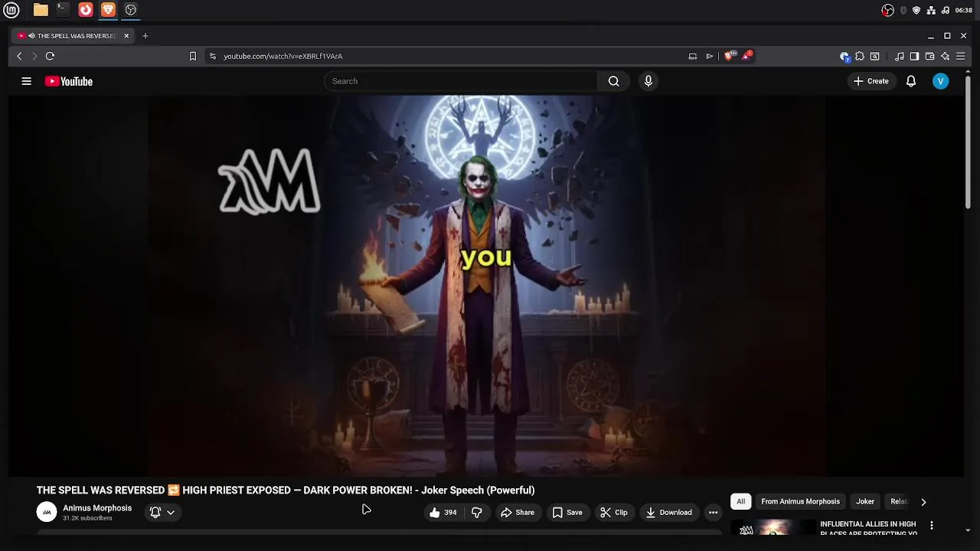Screen dimensions: 980x551
Task: Open the Brave main menu
Action: click(x=960, y=56)
